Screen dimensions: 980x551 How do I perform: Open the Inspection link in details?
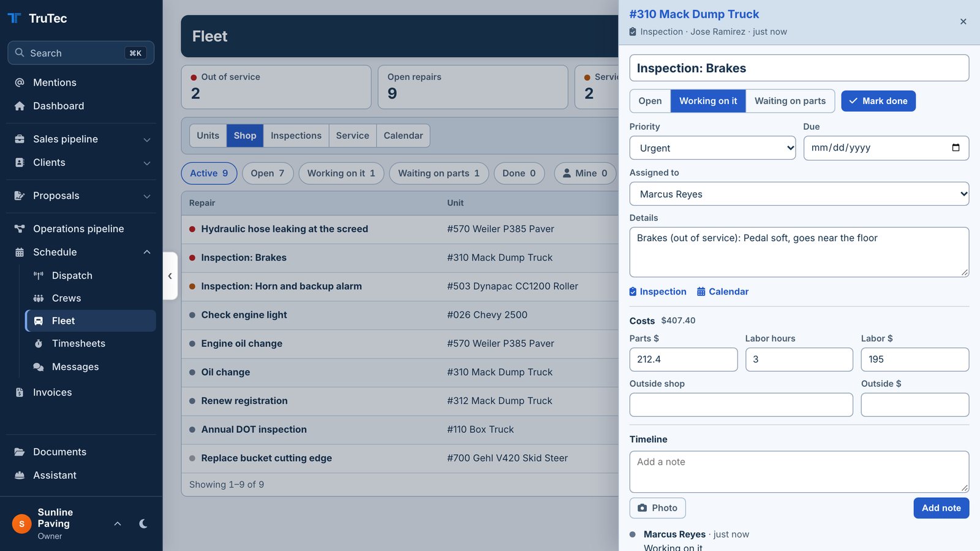point(658,292)
